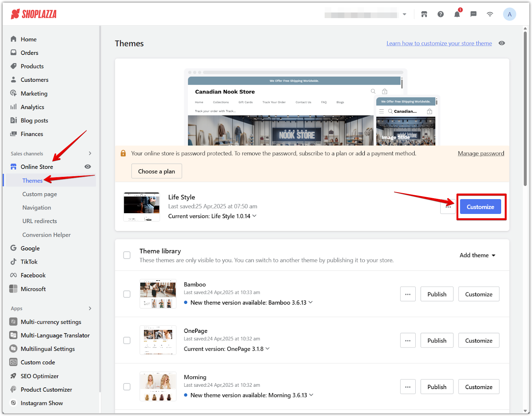Click the Customers person icon

13,80
